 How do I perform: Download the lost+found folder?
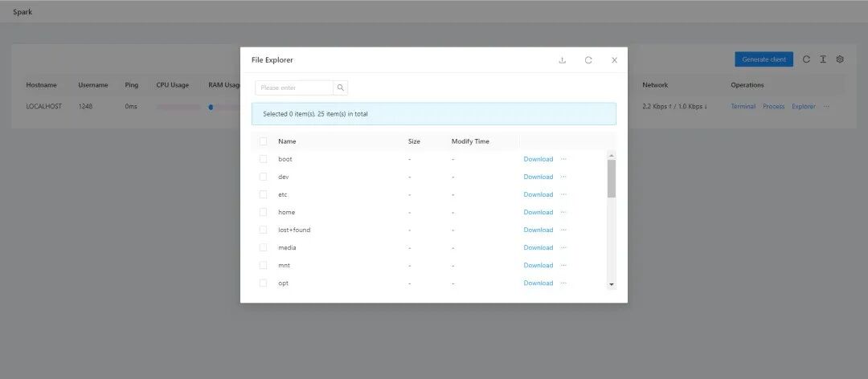(x=538, y=230)
